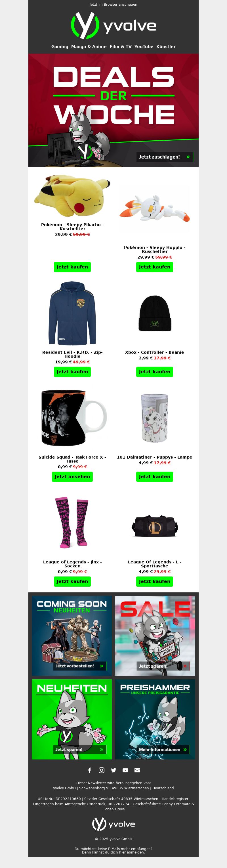The image size is (227, 868).
Task: Open the Instagram icon in footer
Action: (102, 770)
